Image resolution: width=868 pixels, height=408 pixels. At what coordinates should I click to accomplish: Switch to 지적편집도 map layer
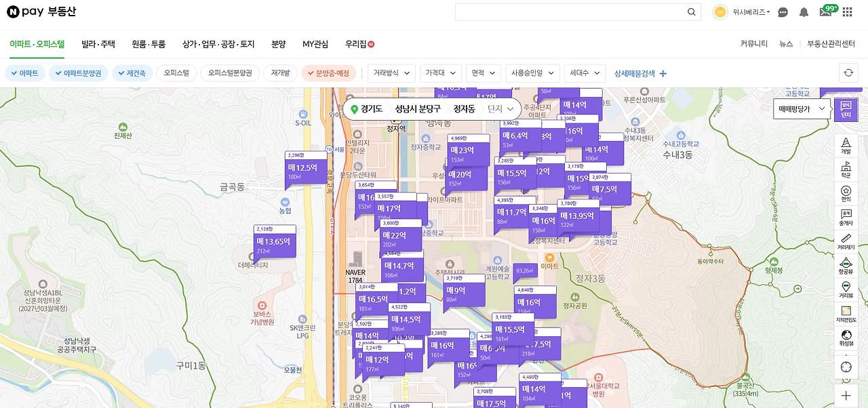pyautogui.click(x=846, y=314)
